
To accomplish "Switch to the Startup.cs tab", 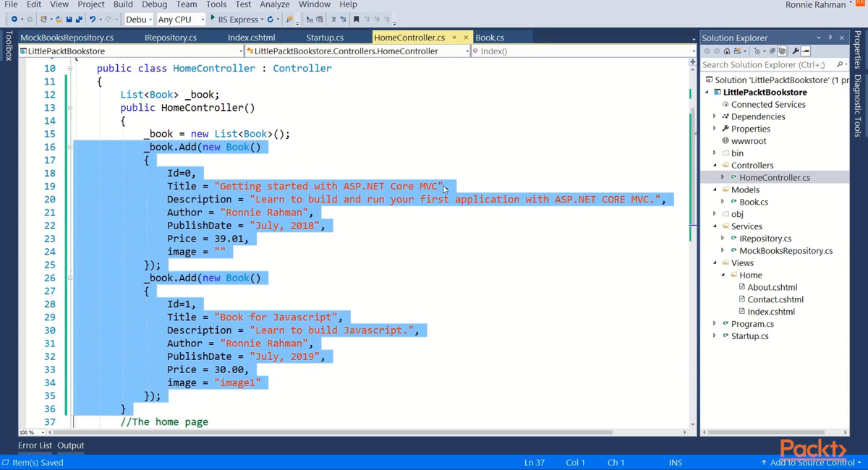I will pyautogui.click(x=325, y=37).
